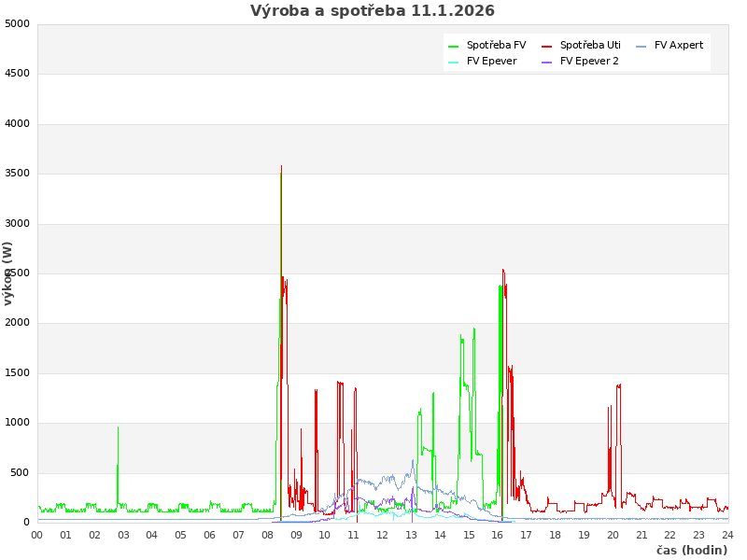Click the blue FV Axpert legend swatch
747x560 pixels.
641,46
